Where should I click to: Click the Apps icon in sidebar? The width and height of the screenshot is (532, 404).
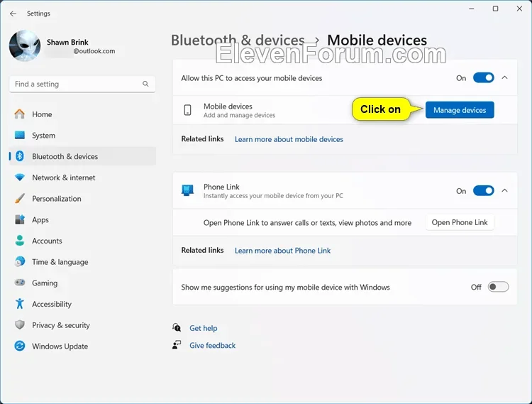[20, 219]
